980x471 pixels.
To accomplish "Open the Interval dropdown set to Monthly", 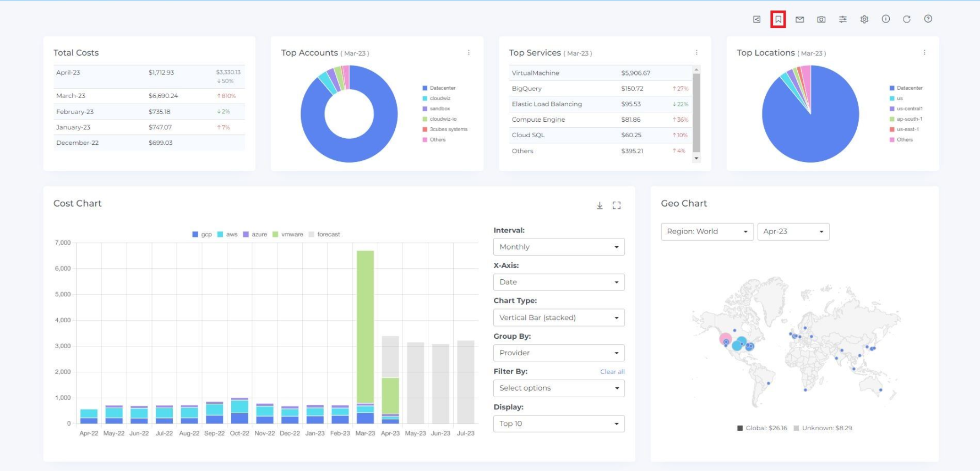I will [x=559, y=247].
